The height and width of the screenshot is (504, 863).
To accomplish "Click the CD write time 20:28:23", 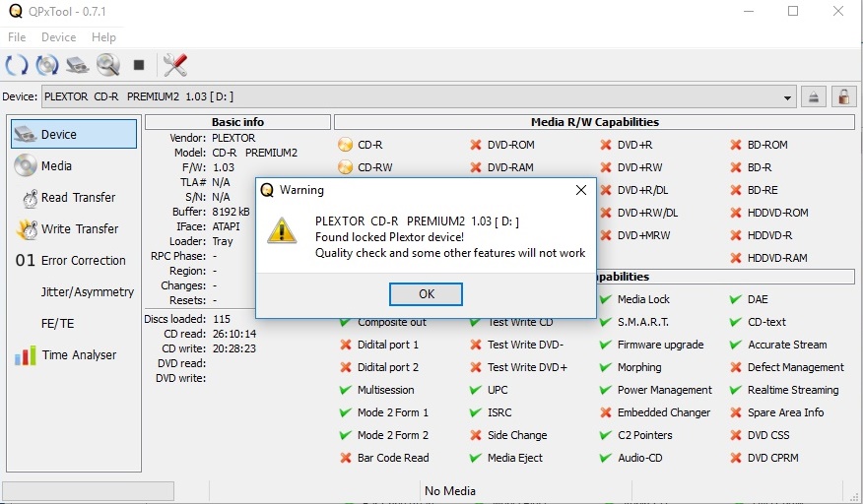I will (233, 348).
